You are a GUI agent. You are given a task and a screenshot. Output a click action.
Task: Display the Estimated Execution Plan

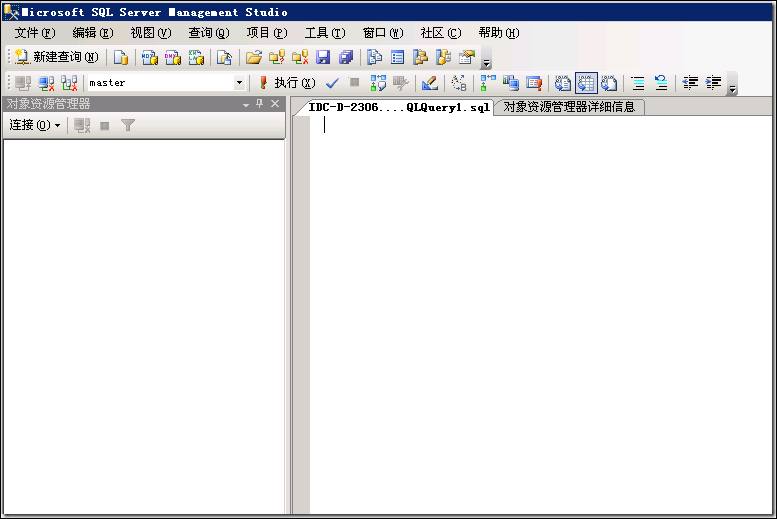pyautogui.click(x=378, y=83)
